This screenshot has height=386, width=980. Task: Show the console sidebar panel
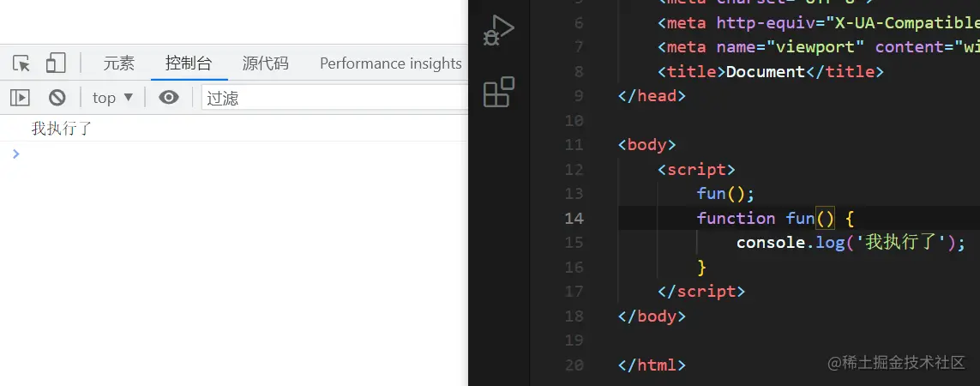20,98
